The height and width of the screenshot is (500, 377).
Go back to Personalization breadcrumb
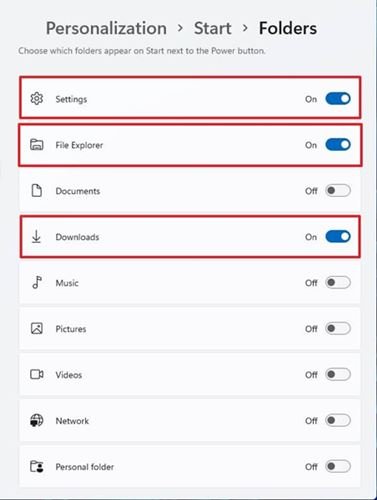[x=106, y=28]
